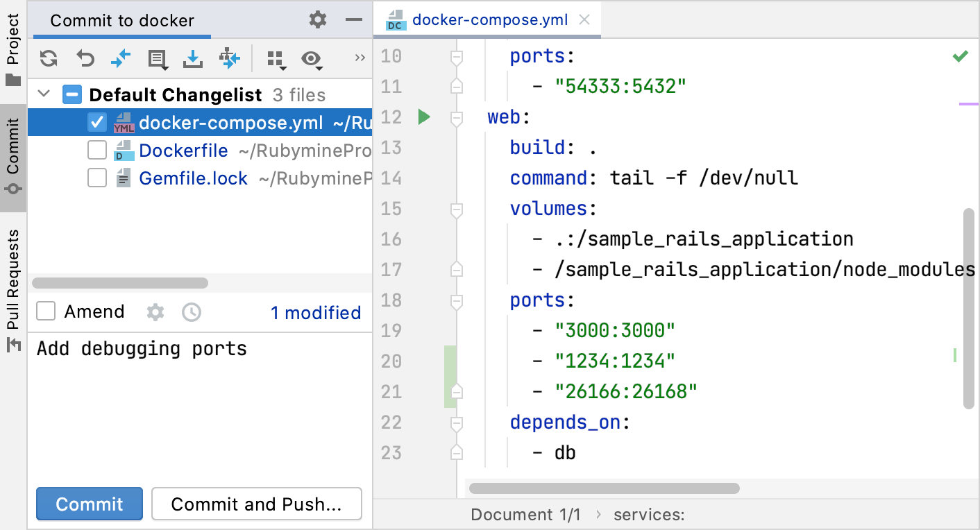Open the eye View Options icon

coord(312,59)
